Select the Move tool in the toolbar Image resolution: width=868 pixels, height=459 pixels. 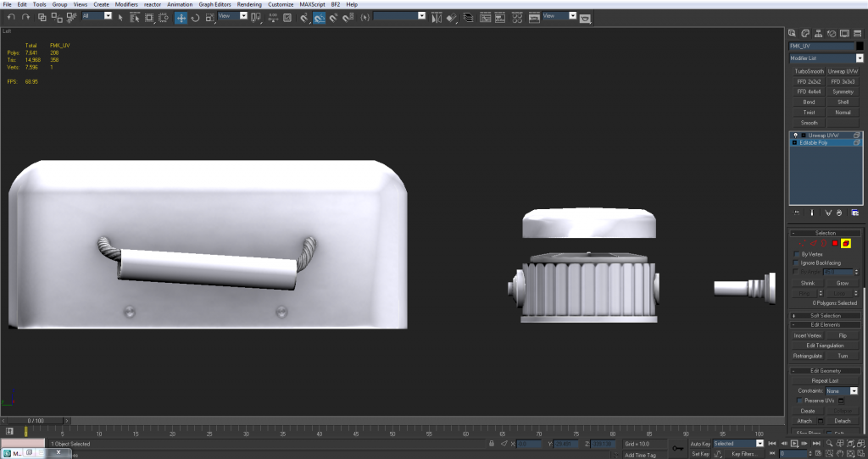[x=181, y=17]
